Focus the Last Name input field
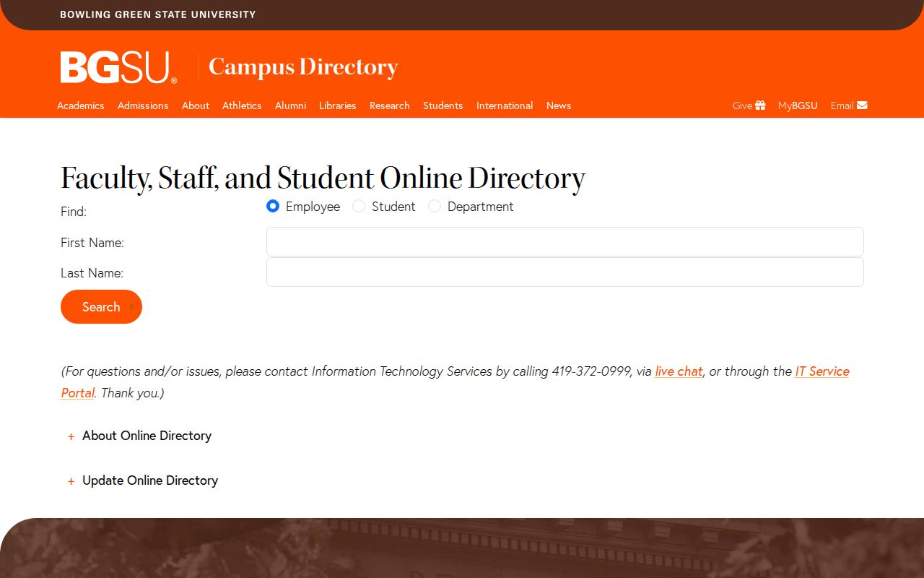 pos(565,272)
